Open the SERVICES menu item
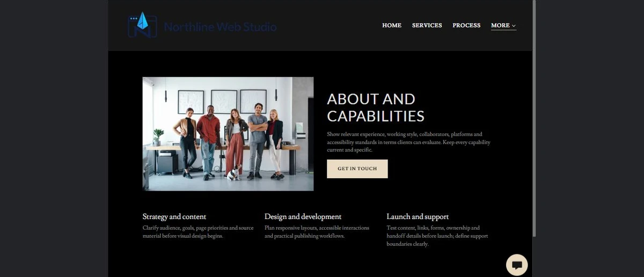This screenshot has height=277, width=644. tap(427, 25)
